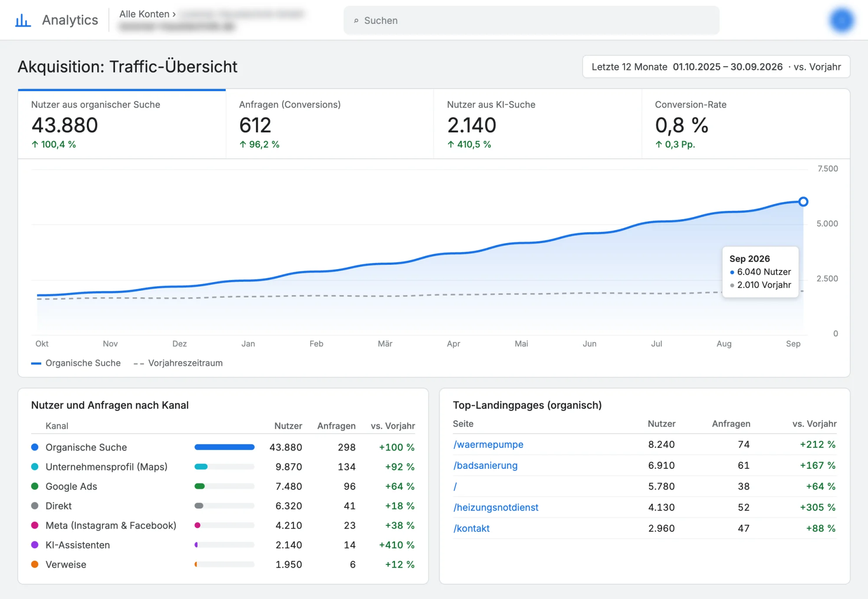Click the teal dot for Unternehmensprofil (Maps)
The image size is (868, 599).
tap(35, 467)
